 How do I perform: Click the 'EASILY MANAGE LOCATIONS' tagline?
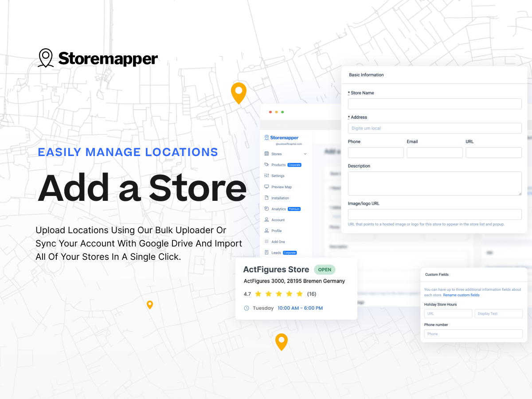tap(128, 152)
